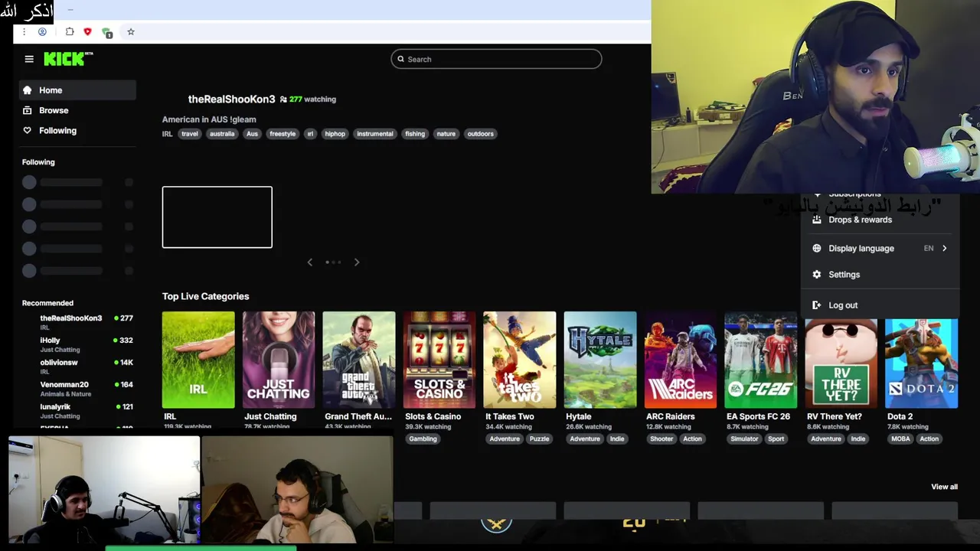
Task: Open the IRL category thumbnail
Action: (198, 360)
